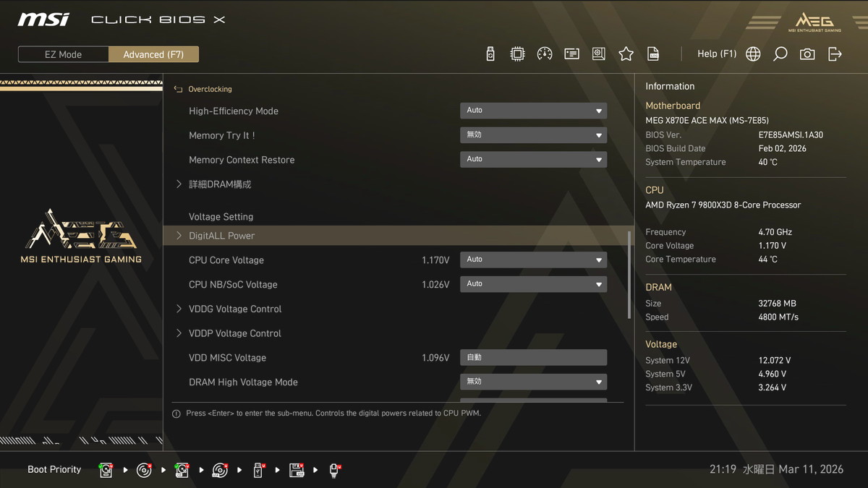Select the network boot device icon

(334, 471)
